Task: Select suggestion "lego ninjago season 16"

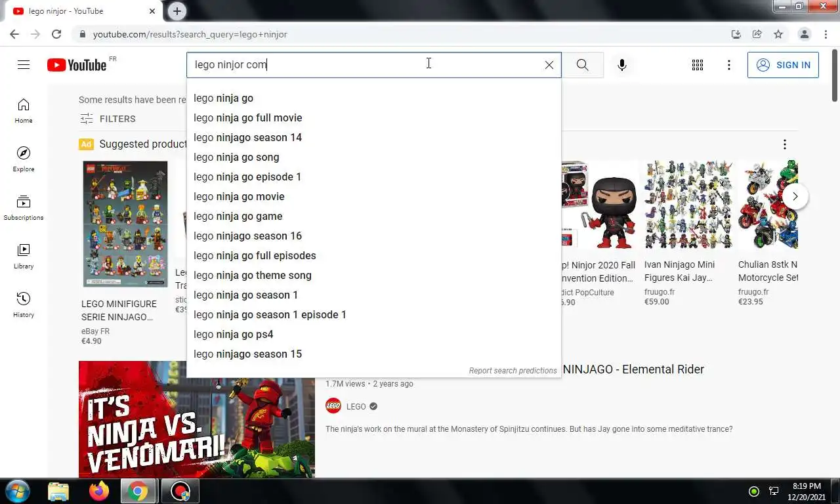Action: pos(373,236)
